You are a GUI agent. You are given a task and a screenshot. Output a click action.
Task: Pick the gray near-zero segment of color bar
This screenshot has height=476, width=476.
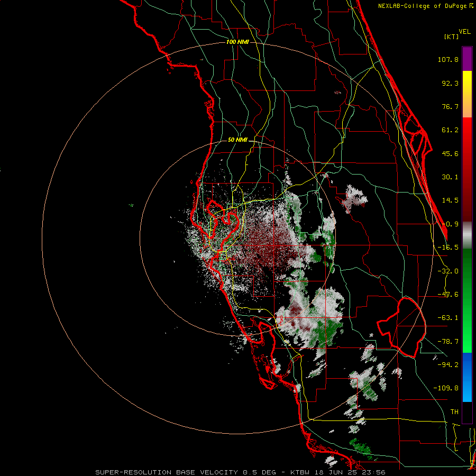[467, 235]
